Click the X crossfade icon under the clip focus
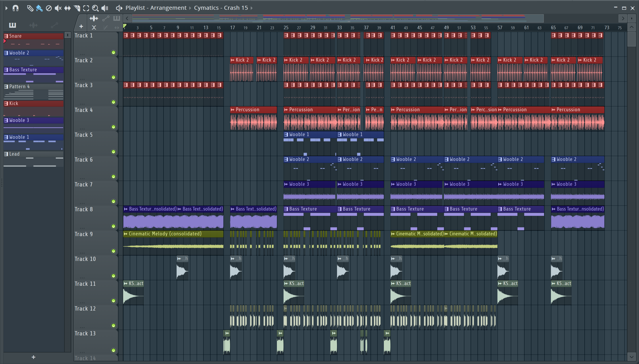 click(x=94, y=27)
